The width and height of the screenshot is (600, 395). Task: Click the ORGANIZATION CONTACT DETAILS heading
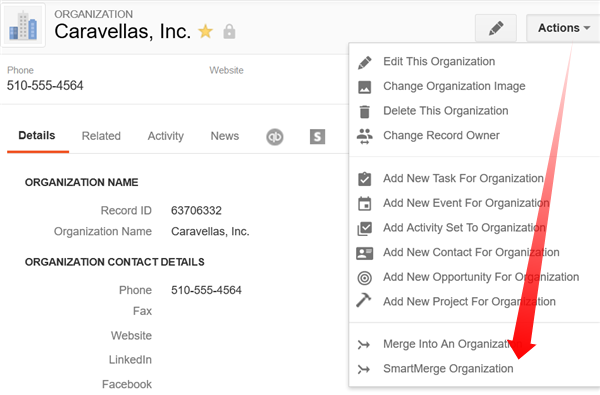point(114,262)
